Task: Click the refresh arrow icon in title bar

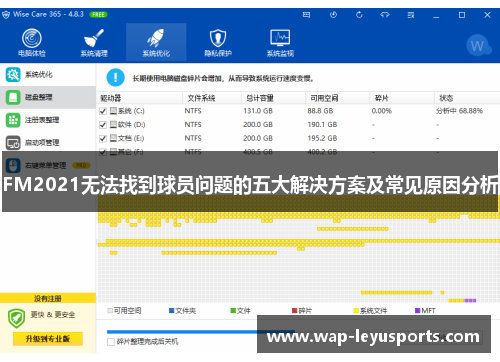Action: click(x=359, y=15)
